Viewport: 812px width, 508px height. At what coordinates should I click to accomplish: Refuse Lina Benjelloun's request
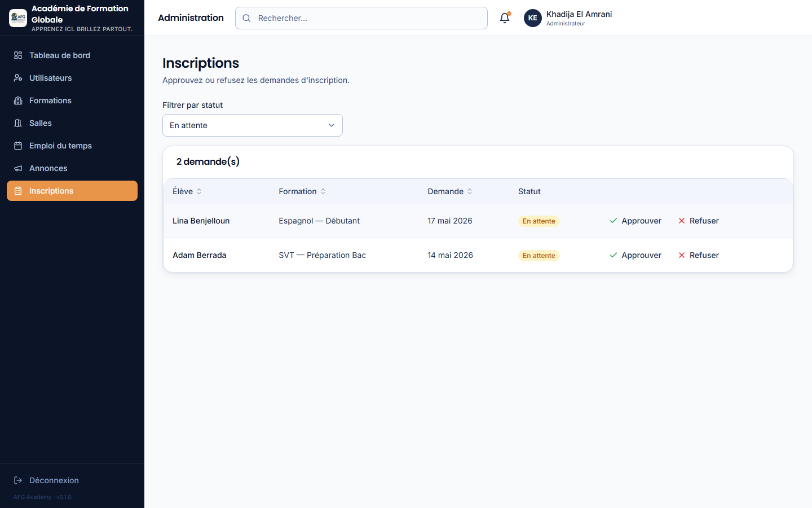699,221
